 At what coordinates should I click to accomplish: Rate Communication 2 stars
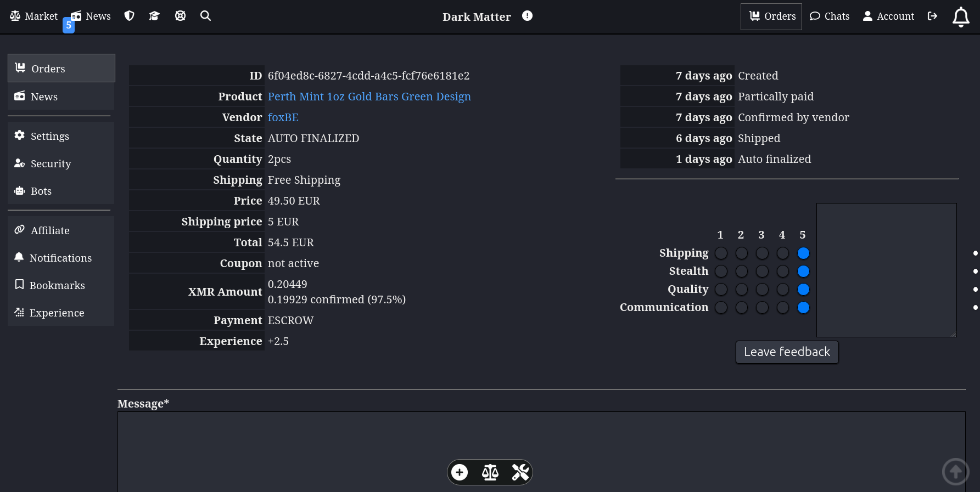pyautogui.click(x=742, y=307)
